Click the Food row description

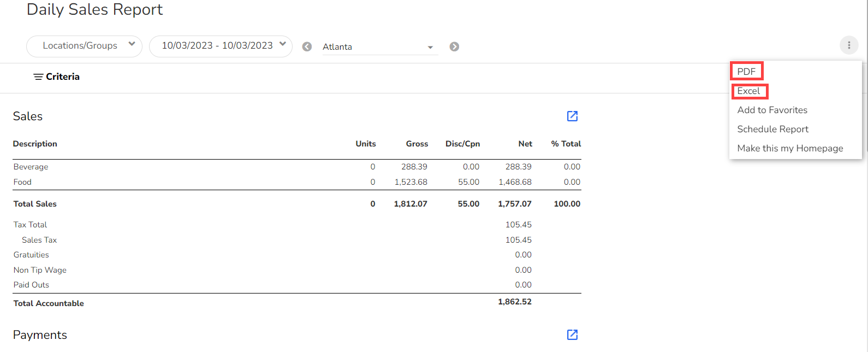(x=22, y=182)
